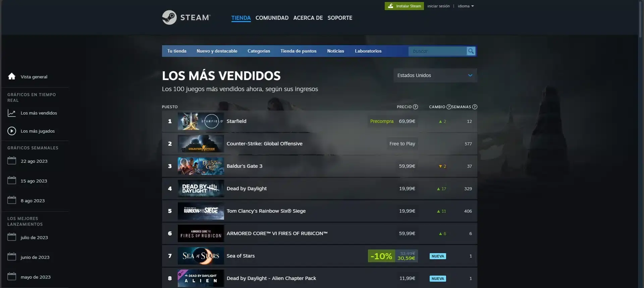
Task: Click the search magnifier icon
Action: [471, 51]
